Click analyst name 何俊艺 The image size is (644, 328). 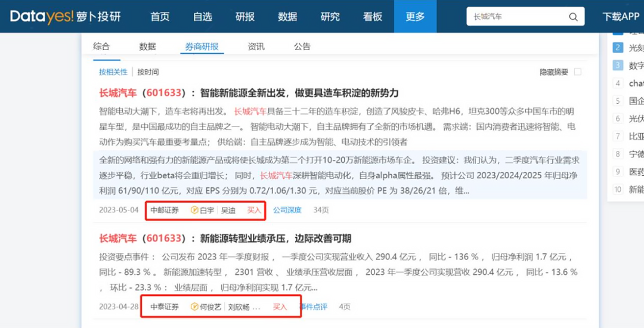pyautogui.click(x=210, y=307)
